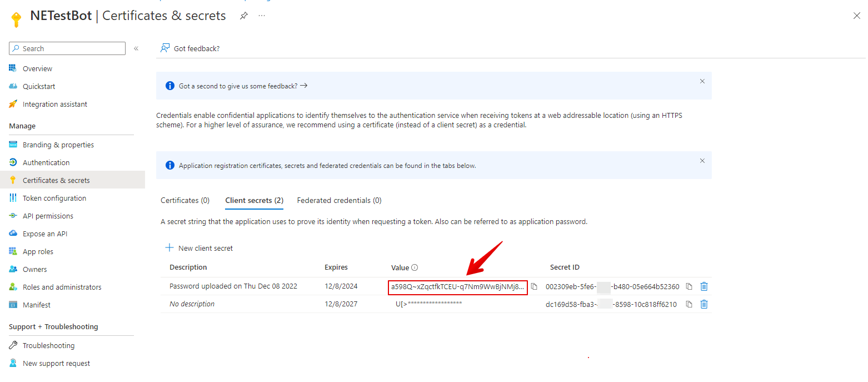Click the Owners people icon
Image resolution: width=868 pixels, height=382 pixels.
(13, 269)
